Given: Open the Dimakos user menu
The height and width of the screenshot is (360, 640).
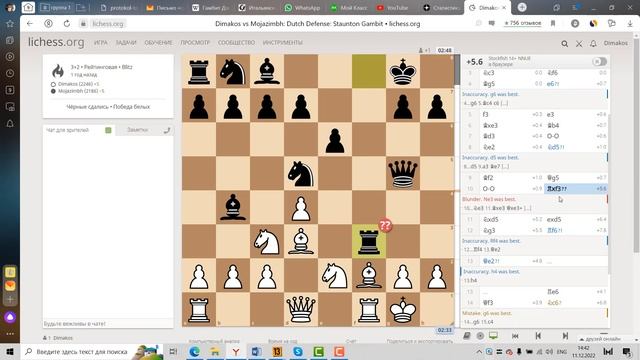Looking at the screenshot, I should [616, 43].
